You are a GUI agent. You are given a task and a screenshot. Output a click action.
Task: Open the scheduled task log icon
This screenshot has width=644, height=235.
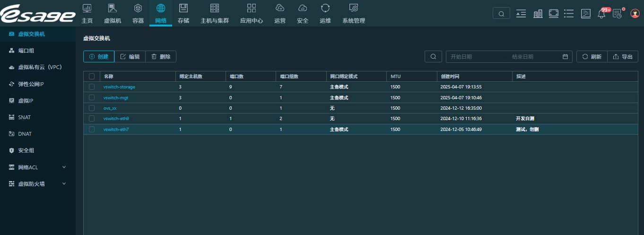tap(618, 13)
